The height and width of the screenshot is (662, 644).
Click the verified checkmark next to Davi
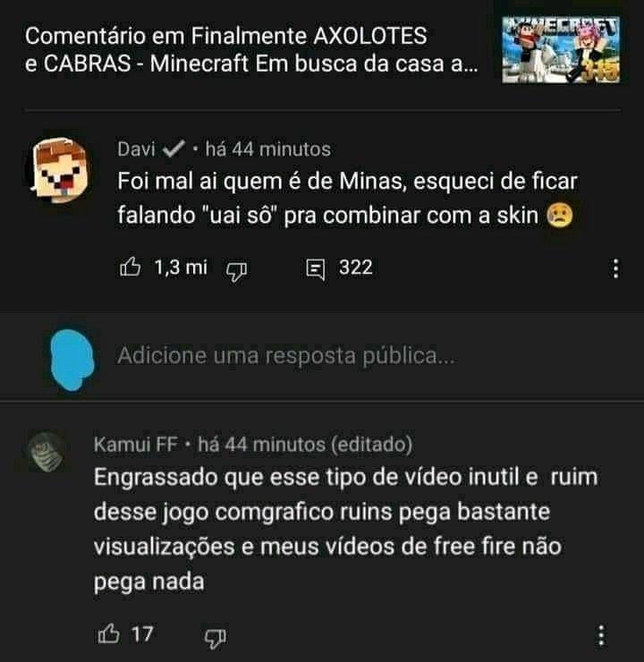coord(174,149)
